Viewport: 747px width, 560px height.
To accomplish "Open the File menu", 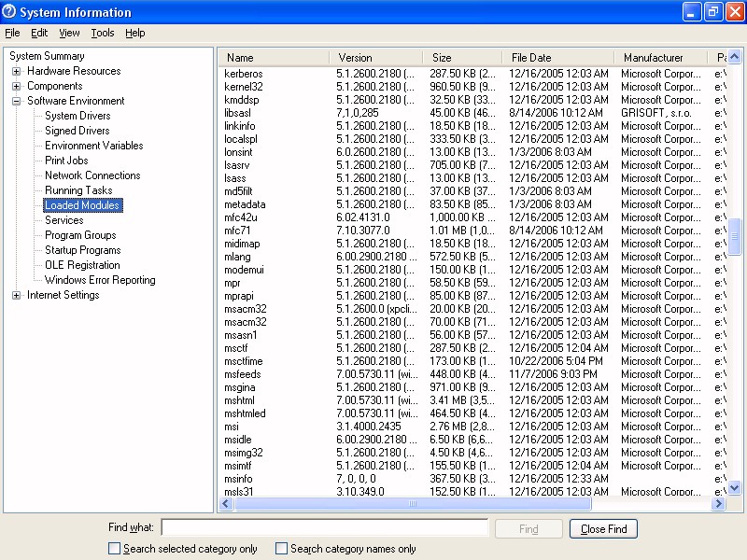I will click(x=12, y=33).
